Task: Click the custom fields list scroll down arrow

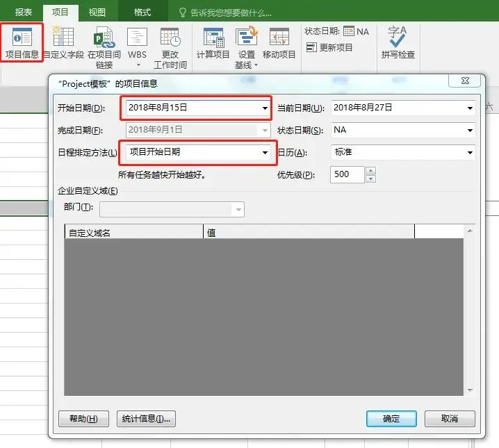Action: (x=470, y=390)
